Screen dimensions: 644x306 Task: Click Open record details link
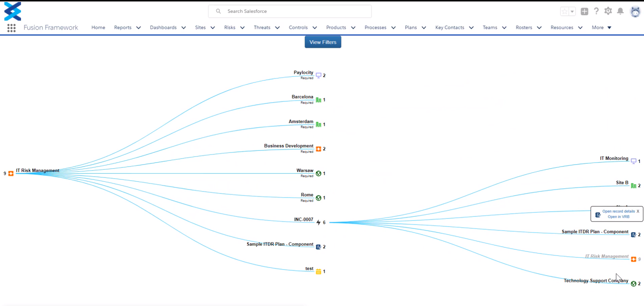618,211
